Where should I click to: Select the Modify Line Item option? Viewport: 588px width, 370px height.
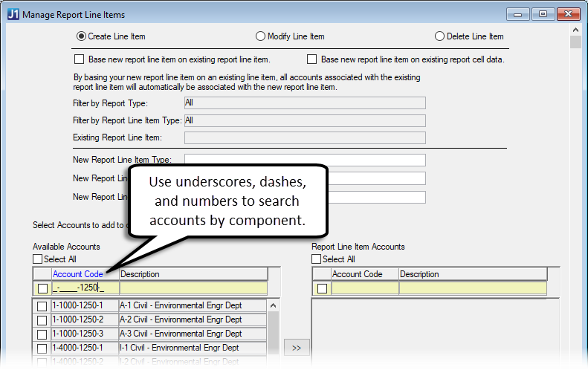[x=260, y=36]
